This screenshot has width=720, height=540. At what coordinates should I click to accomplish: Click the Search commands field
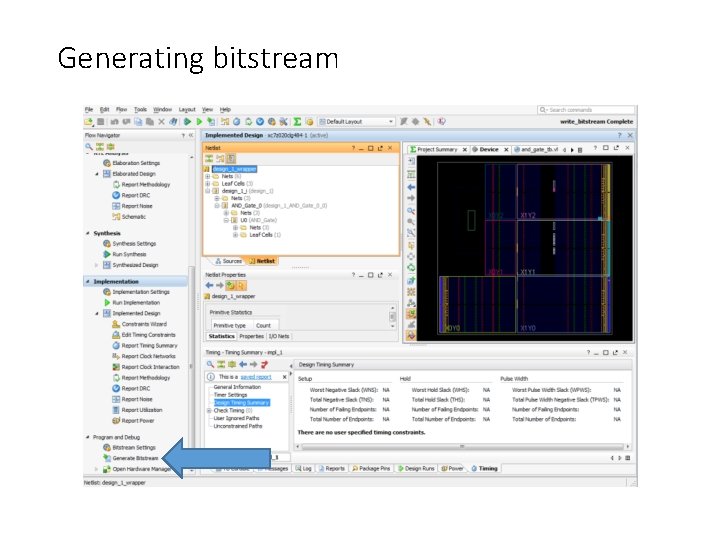pos(586,110)
